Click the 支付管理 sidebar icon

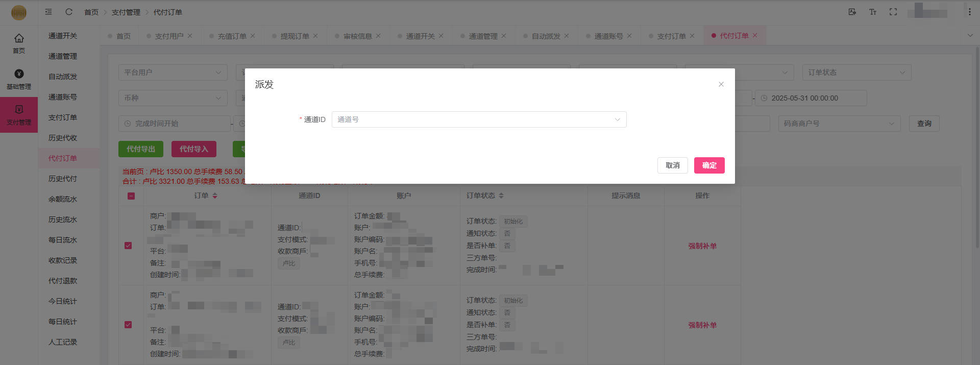pyautogui.click(x=19, y=115)
